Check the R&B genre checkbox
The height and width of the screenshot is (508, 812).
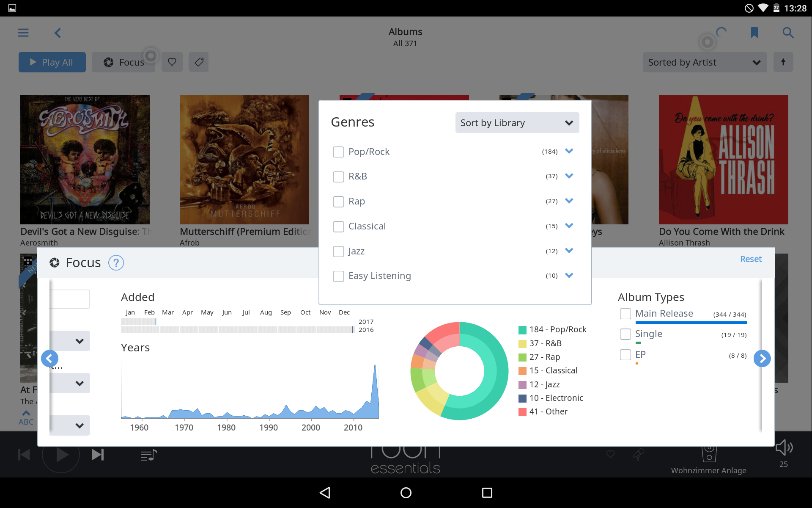coord(338,177)
